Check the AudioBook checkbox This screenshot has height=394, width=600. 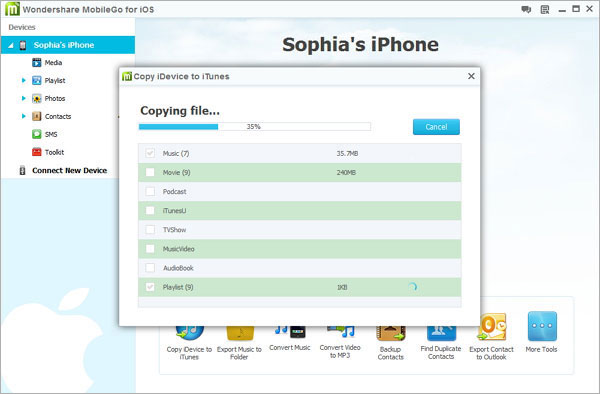coord(150,268)
